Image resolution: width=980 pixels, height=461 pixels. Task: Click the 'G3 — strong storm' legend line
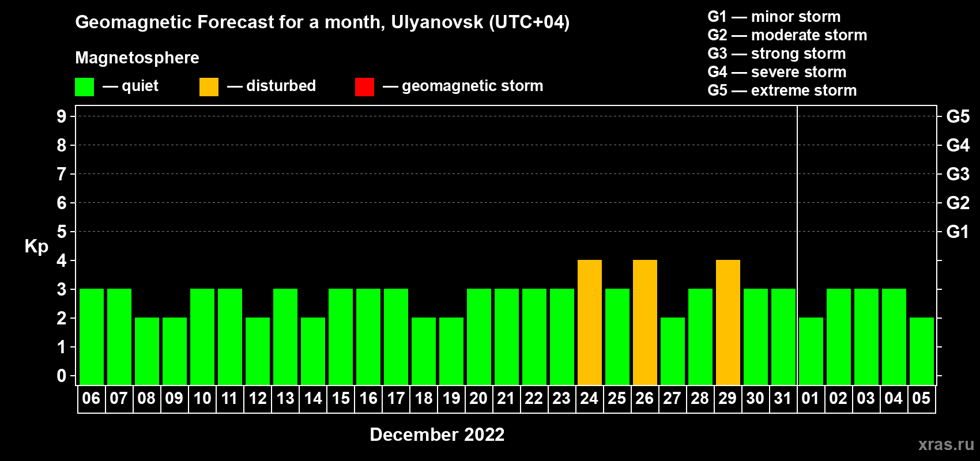coord(777,54)
